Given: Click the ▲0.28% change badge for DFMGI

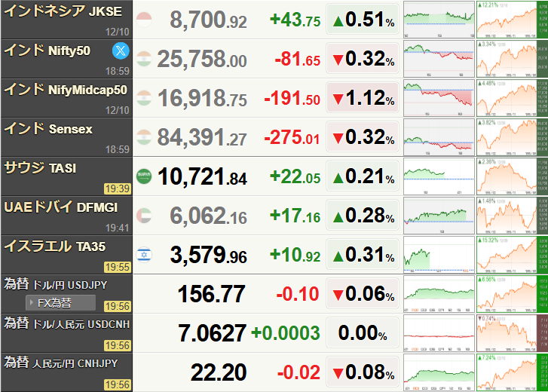Looking at the screenshot, I should coord(363,215).
